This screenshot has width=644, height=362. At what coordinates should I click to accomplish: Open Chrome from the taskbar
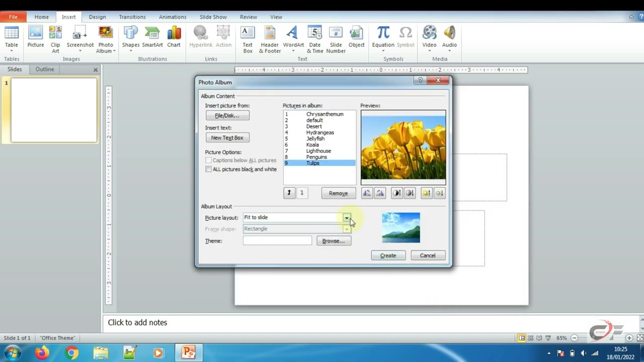(71, 353)
